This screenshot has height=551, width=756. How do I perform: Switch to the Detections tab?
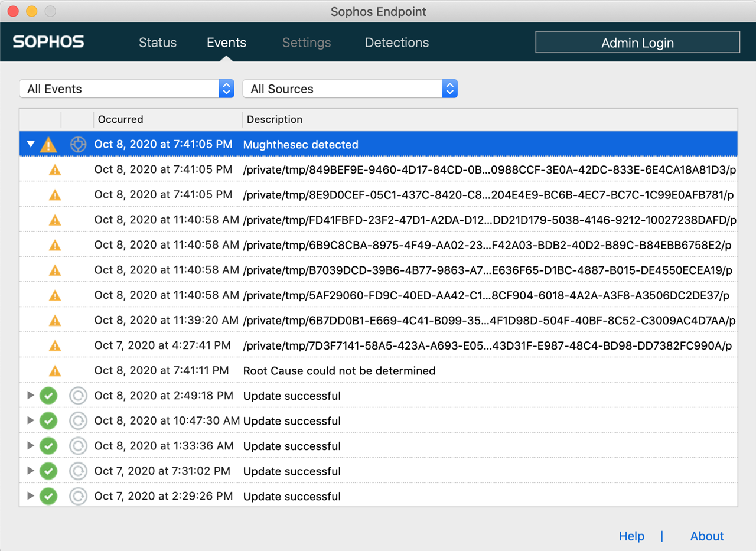[x=397, y=43]
